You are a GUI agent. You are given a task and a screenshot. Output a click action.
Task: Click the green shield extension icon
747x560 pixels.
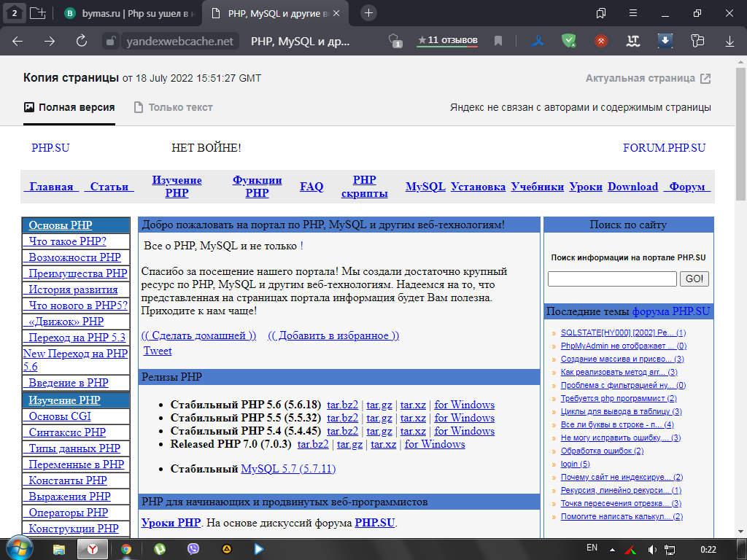(x=568, y=41)
